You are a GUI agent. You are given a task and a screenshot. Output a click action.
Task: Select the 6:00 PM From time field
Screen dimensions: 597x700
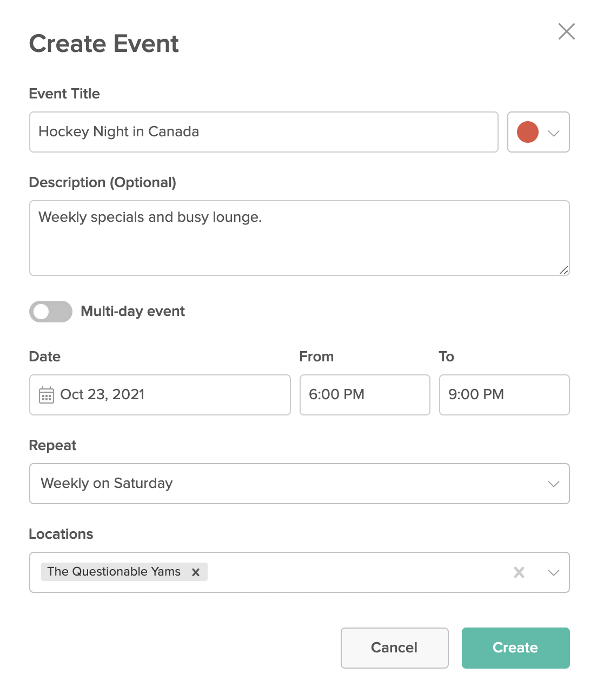365,395
